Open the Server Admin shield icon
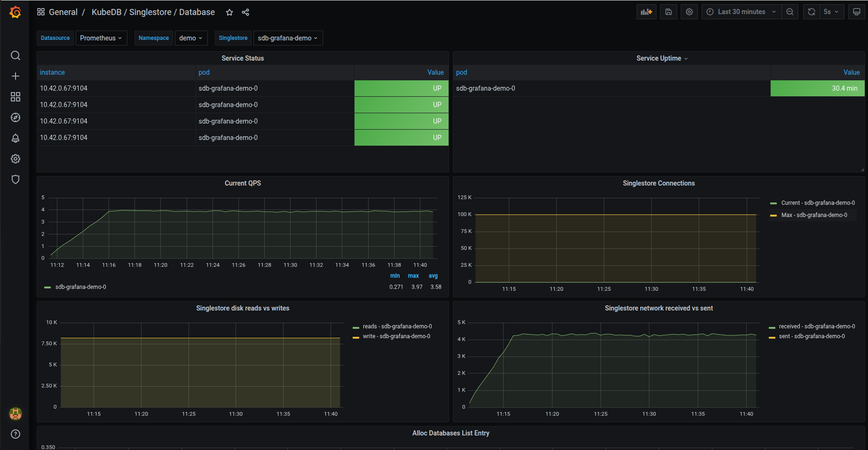Screen dimensions: 868x450 pos(16,179)
